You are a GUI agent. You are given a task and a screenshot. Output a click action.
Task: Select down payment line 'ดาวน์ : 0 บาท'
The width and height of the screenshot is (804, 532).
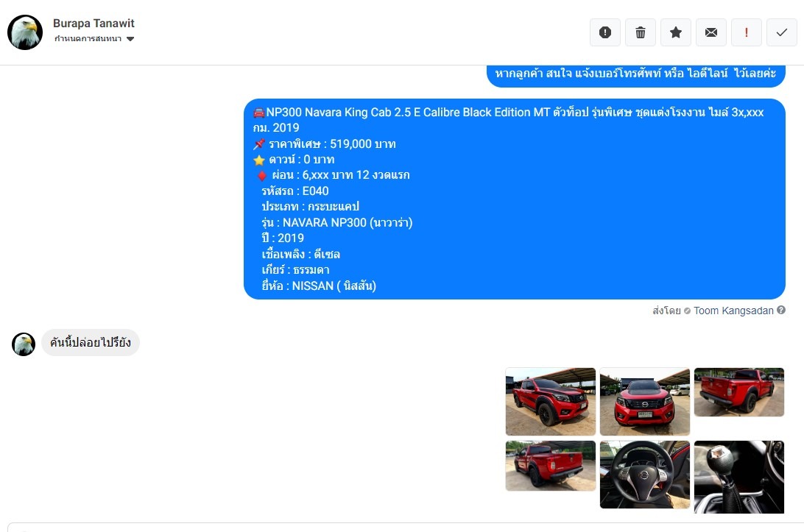click(x=294, y=160)
